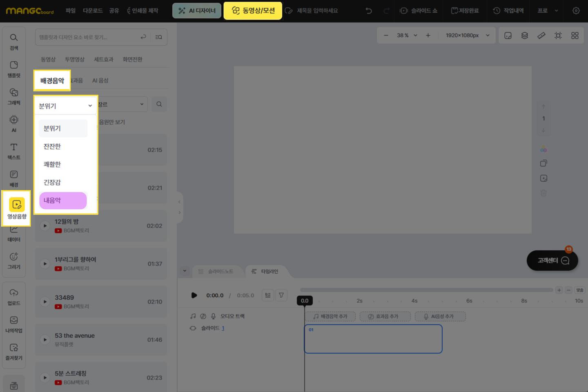Click the undo arrow icon

point(369,11)
